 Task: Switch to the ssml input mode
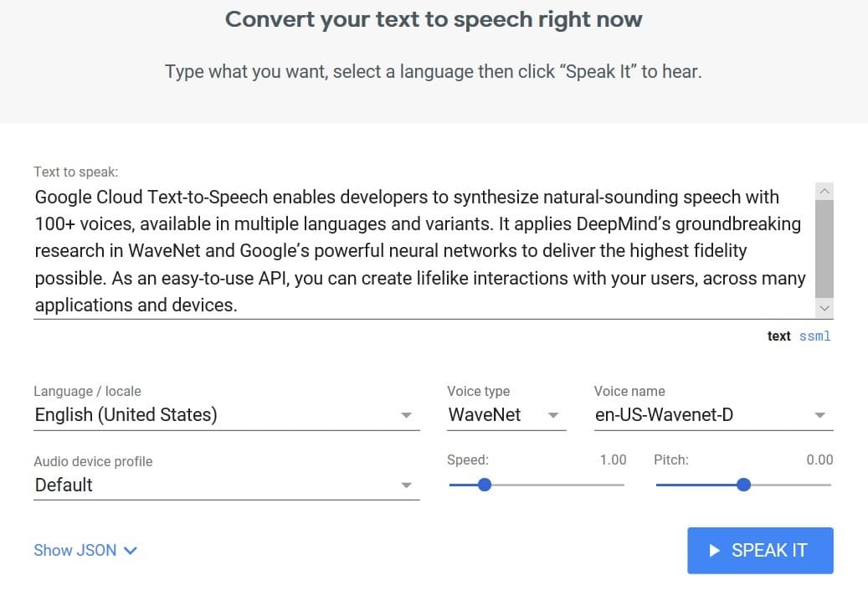point(815,336)
